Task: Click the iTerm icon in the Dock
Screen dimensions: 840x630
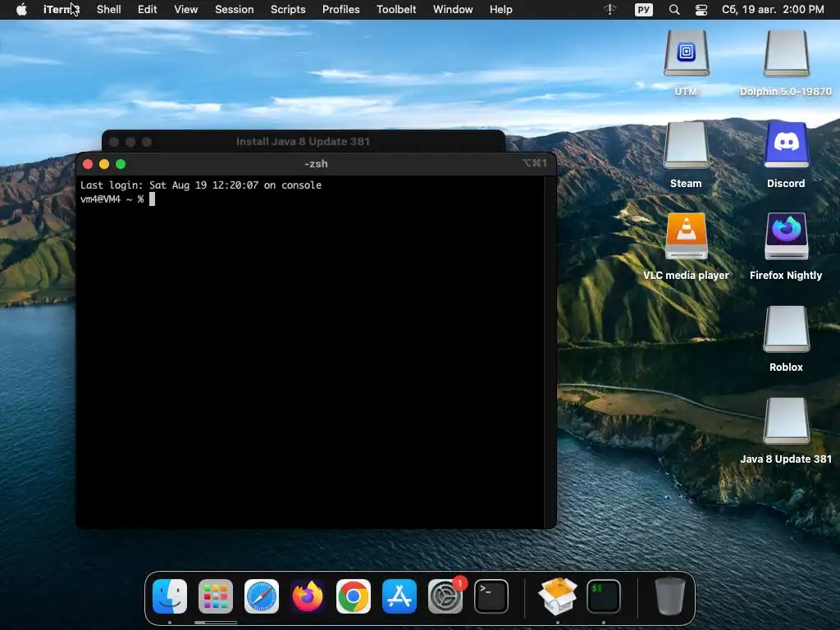Action: pyautogui.click(x=604, y=596)
